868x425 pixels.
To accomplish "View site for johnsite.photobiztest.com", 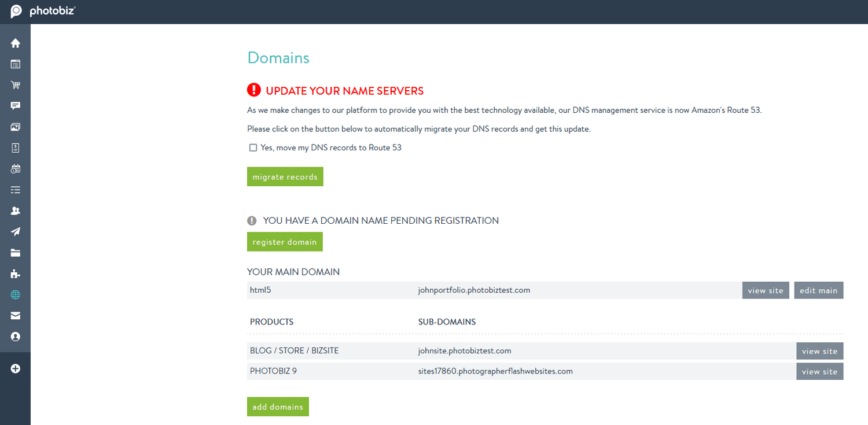I will coord(820,351).
